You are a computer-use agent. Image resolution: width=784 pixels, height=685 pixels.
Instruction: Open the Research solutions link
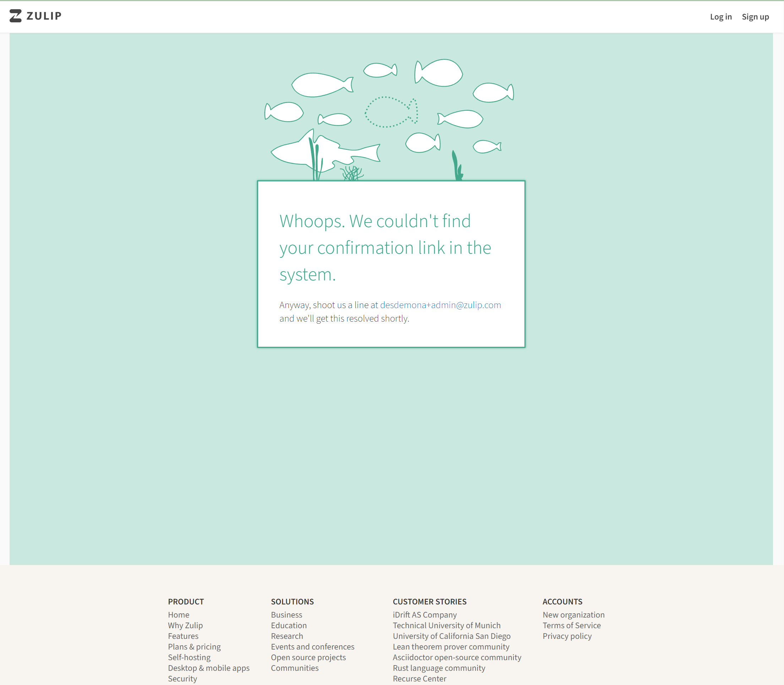pos(287,636)
